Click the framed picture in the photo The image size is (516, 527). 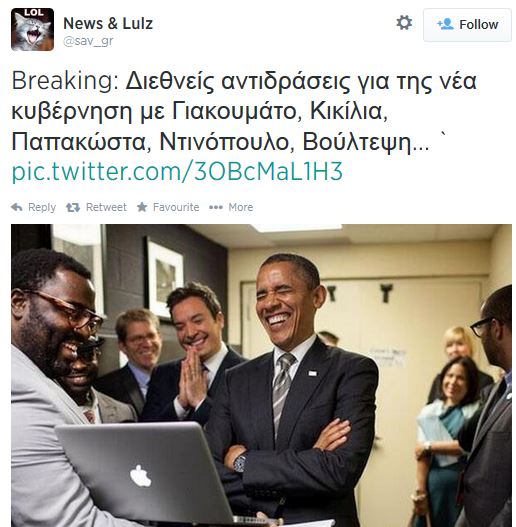coord(165,277)
